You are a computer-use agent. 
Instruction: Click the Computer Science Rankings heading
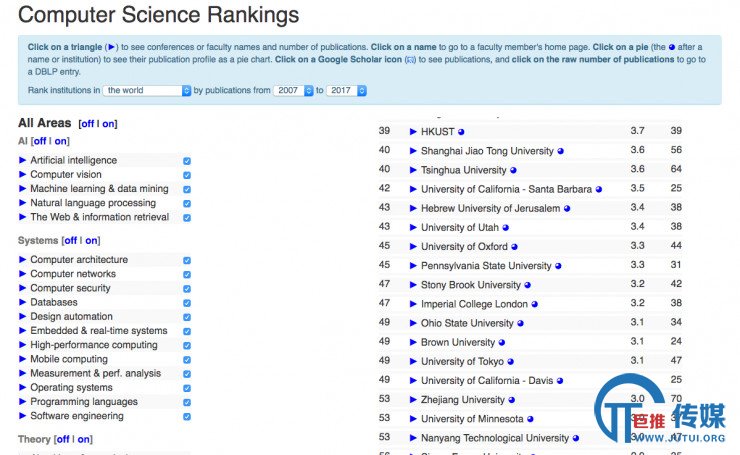pos(159,15)
